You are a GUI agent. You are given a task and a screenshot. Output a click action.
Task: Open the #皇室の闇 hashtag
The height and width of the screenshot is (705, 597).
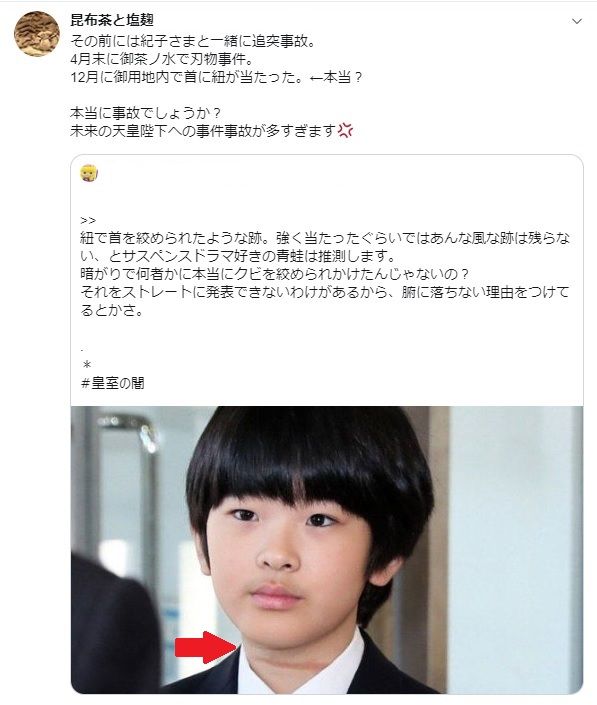[x=112, y=383]
